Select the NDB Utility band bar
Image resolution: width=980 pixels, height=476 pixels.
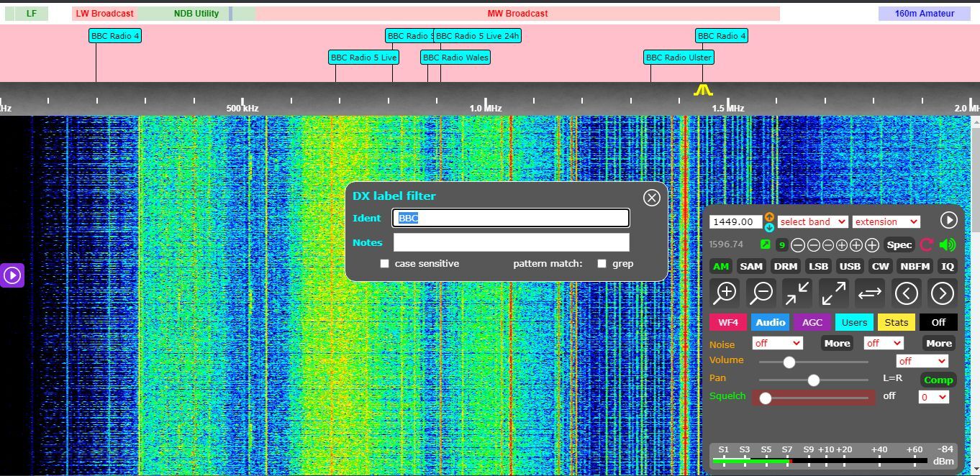(x=196, y=14)
